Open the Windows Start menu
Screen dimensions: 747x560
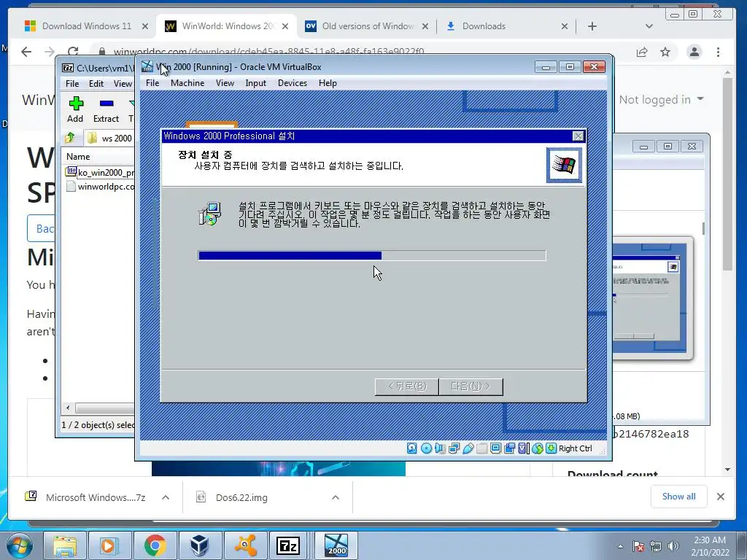click(x=20, y=545)
